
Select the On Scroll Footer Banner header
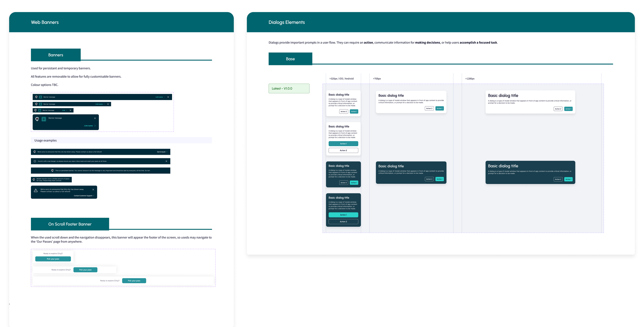click(x=70, y=224)
